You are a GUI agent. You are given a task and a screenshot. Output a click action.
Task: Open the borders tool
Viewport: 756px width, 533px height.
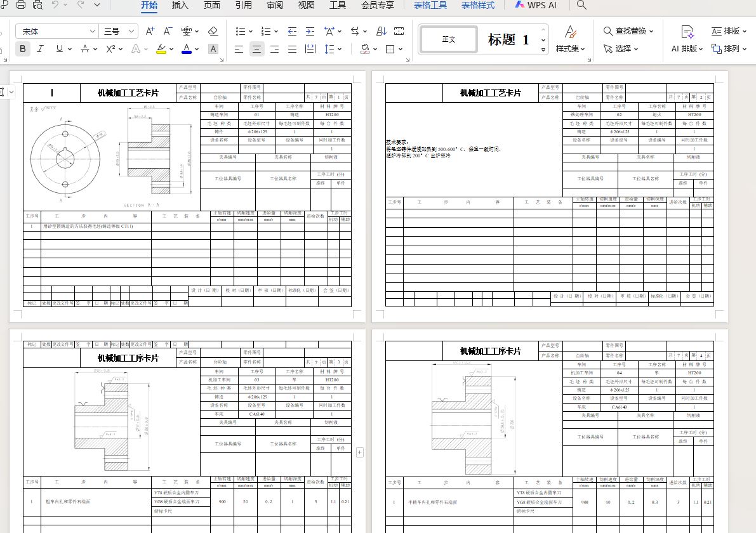pyautogui.click(x=390, y=49)
